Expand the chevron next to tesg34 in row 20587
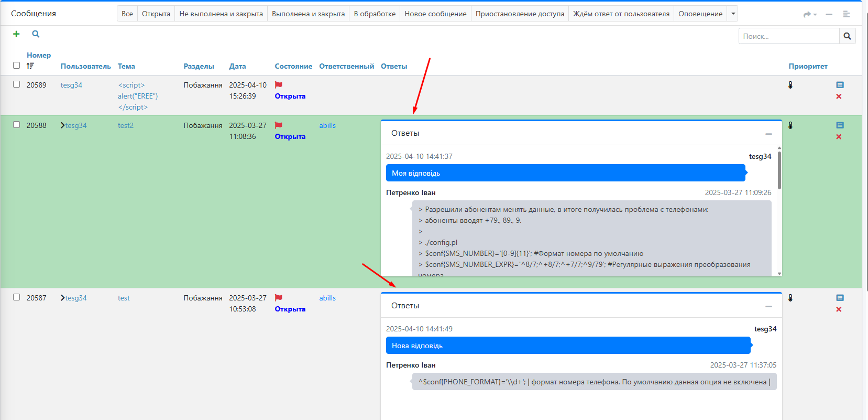This screenshot has width=868, height=420. tap(63, 298)
